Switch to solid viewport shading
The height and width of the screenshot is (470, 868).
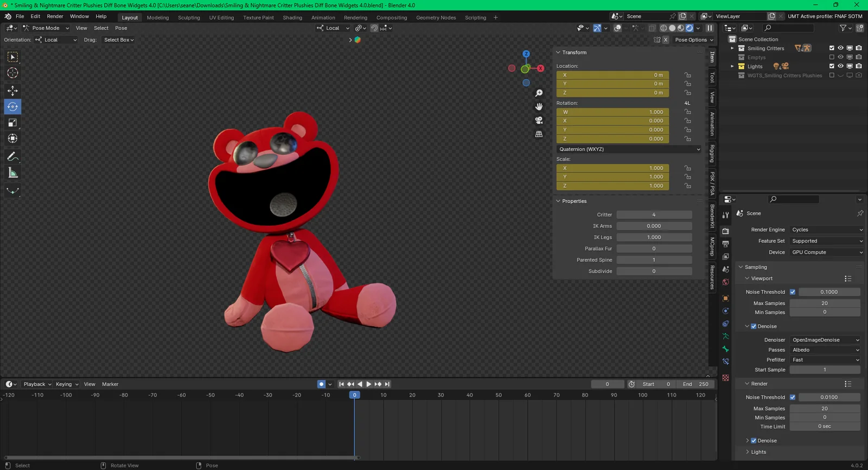point(672,28)
